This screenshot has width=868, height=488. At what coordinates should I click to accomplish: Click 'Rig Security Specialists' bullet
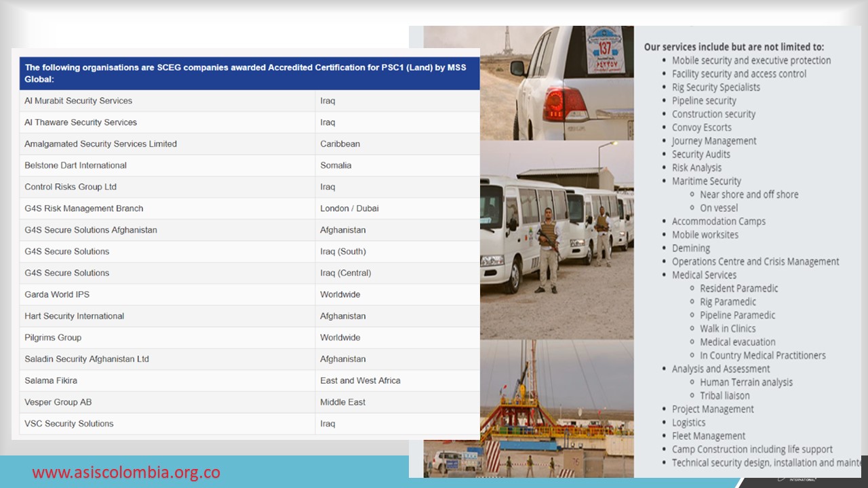click(x=716, y=87)
